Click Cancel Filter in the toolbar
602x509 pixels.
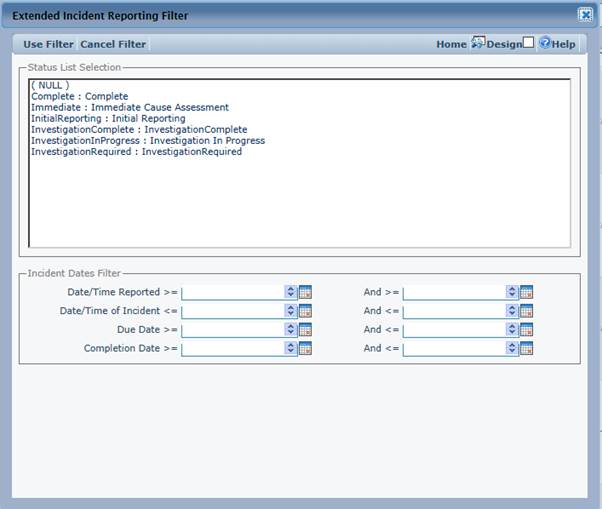[x=113, y=44]
